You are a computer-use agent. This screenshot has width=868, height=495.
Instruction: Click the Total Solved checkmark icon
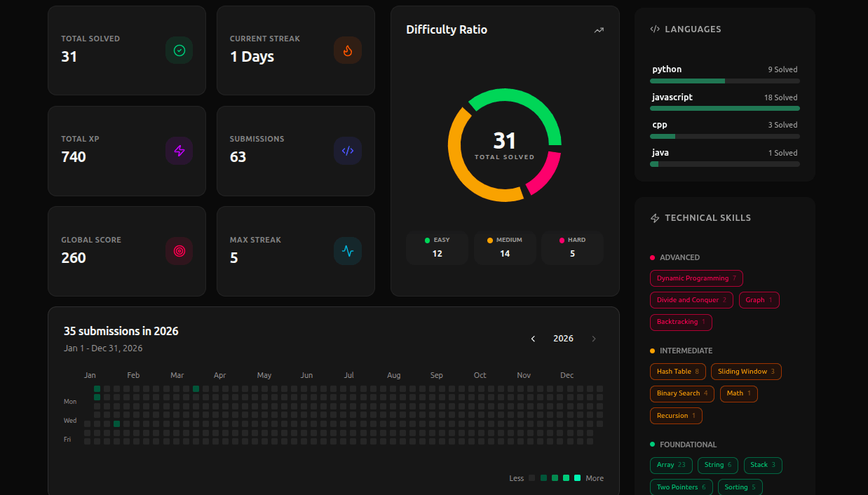pyautogui.click(x=179, y=50)
